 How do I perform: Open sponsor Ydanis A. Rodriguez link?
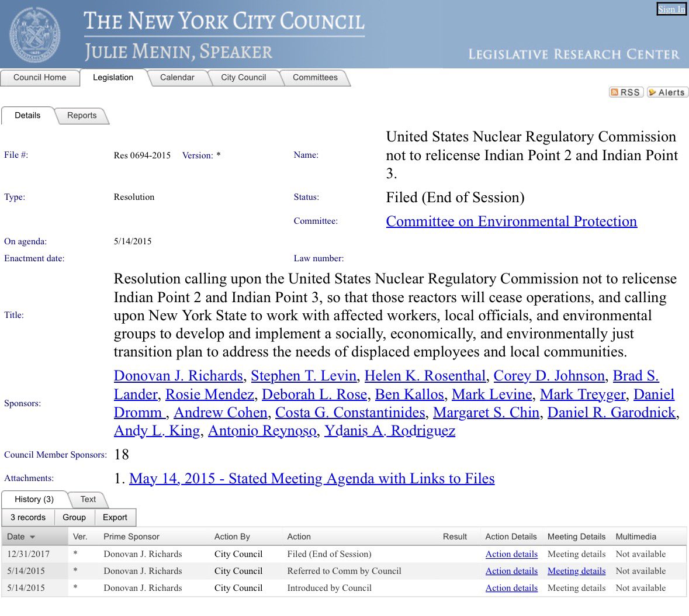(x=390, y=431)
